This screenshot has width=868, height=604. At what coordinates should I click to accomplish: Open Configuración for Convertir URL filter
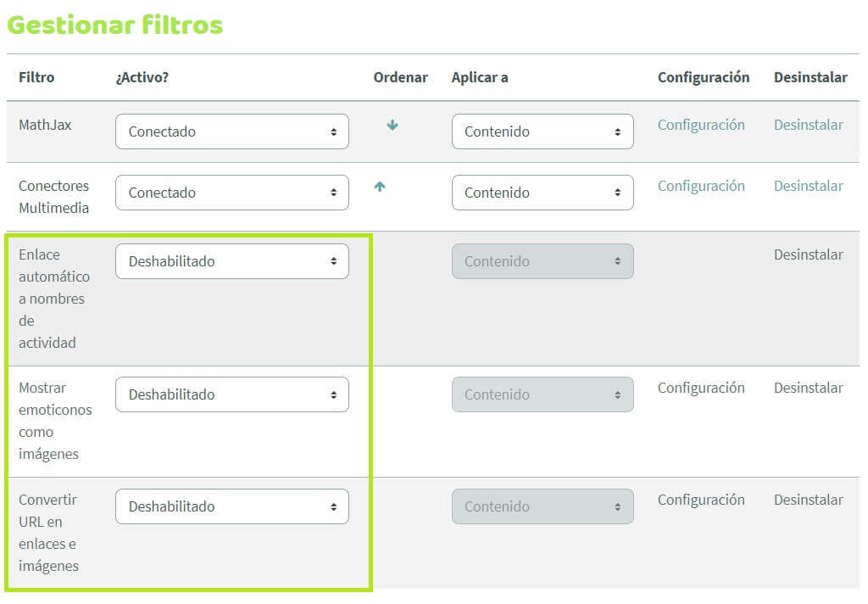coord(701,500)
